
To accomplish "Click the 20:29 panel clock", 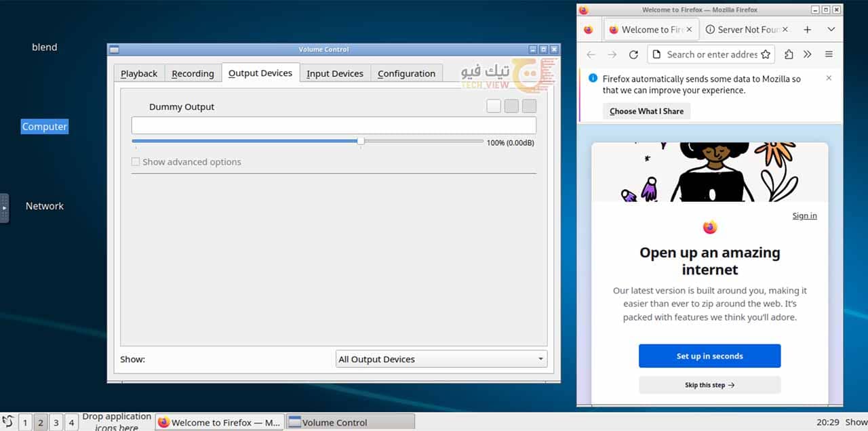I will [828, 422].
